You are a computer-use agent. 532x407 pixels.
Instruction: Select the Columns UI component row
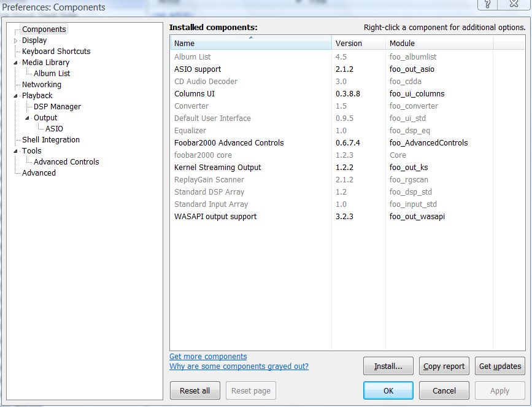tap(195, 94)
